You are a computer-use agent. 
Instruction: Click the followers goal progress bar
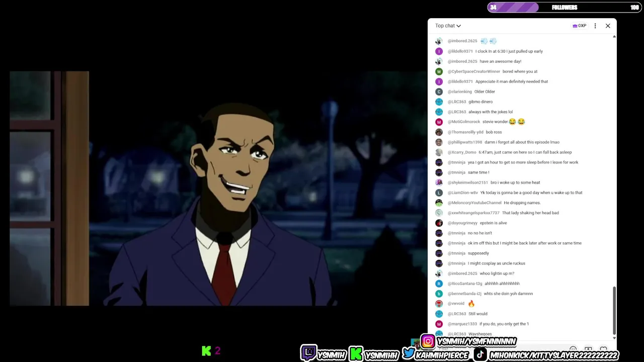pyautogui.click(x=564, y=8)
